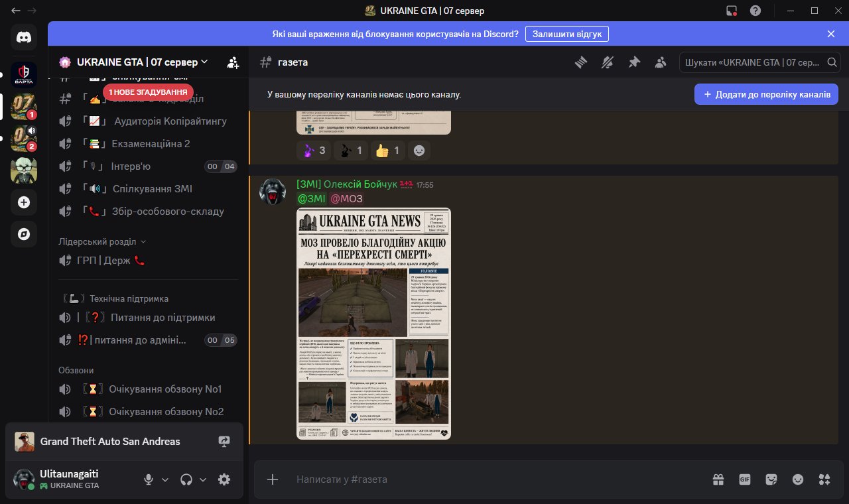The width and height of the screenshot is (849, 504).
Task: Focus the Шукати UKRAINE GTA search field
Action: point(760,62)
